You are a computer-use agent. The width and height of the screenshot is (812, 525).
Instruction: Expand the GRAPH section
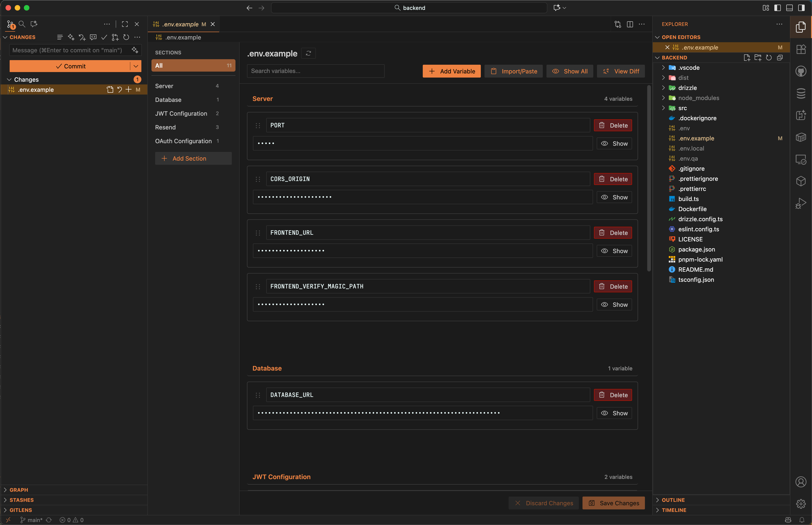click(19, 489)
